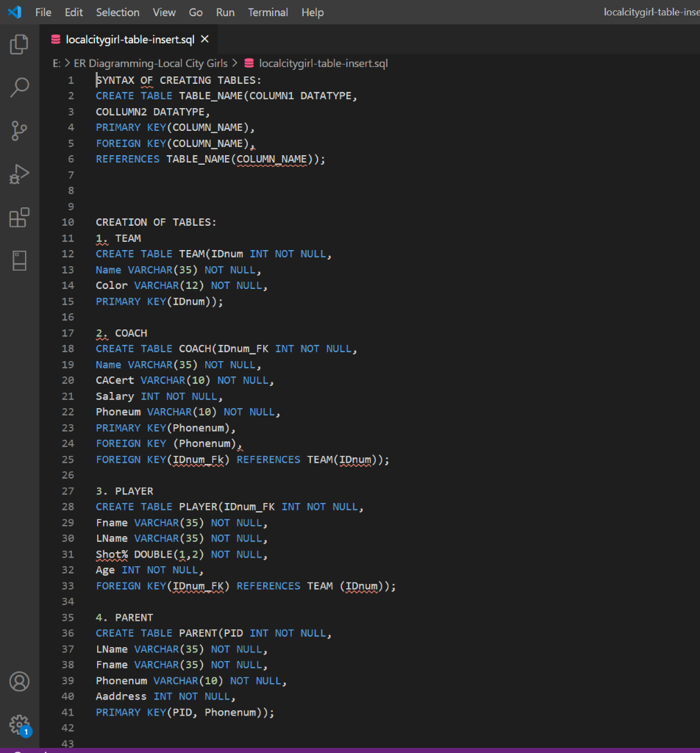
Task: Click line number 25 in the gutter
Action: click(68, 459)
